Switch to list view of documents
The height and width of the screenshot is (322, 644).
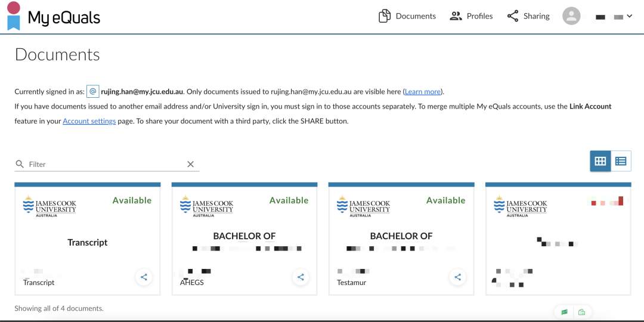tap(621, 161)
